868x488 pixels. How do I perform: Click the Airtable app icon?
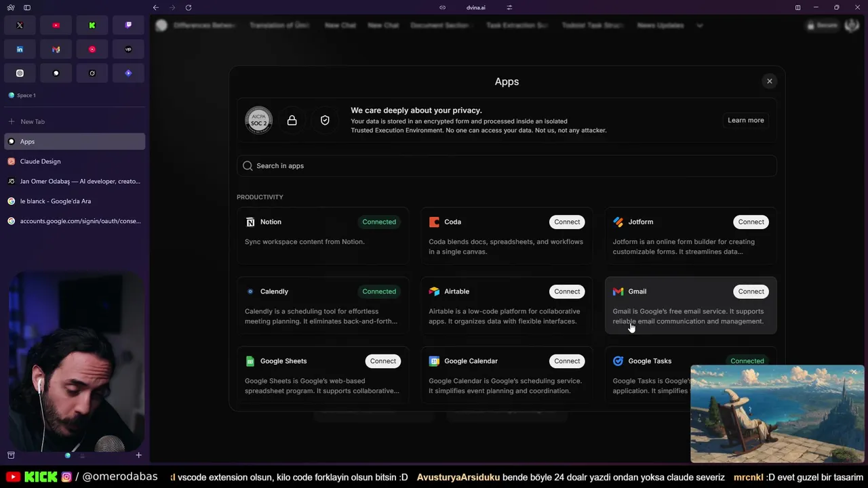pyautogui.click(x=434, y=291)
